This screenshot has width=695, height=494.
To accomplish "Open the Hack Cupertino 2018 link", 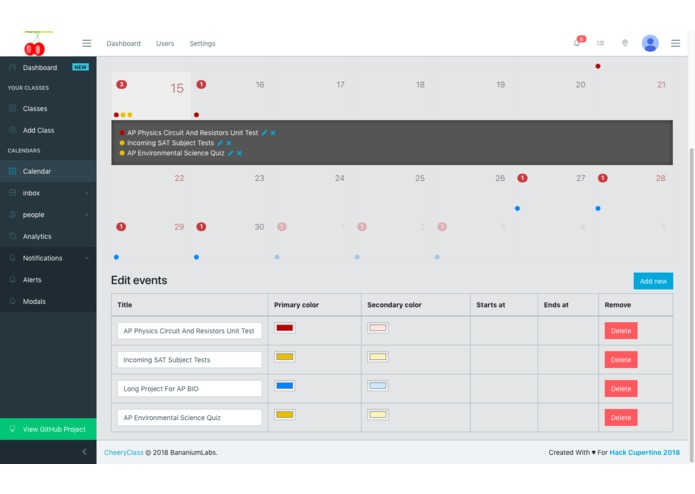I will click(x=644, y=452).
